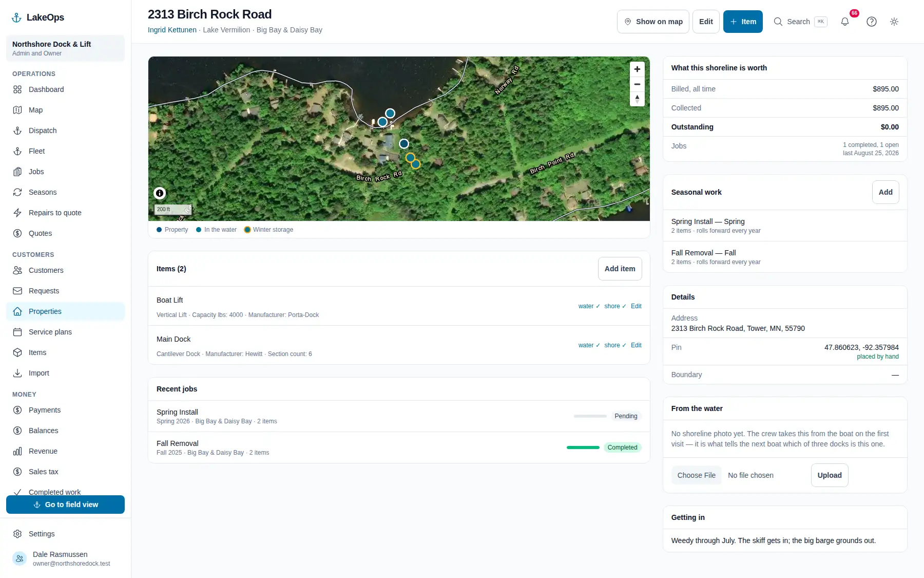The image size is (924, 578).
Task: Zoom out on the map
Action: 637,84
